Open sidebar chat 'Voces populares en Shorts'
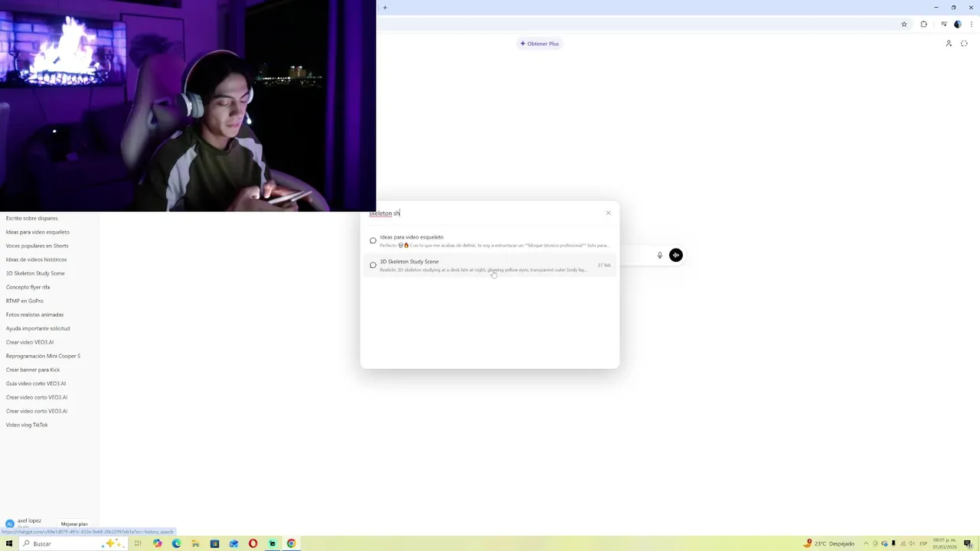The width and height of the screenshot is (980, 551). (38, 246)
